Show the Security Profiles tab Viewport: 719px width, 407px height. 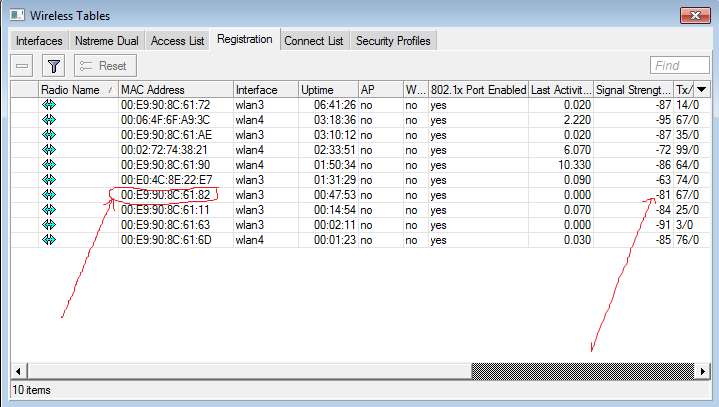pos(393,41)
